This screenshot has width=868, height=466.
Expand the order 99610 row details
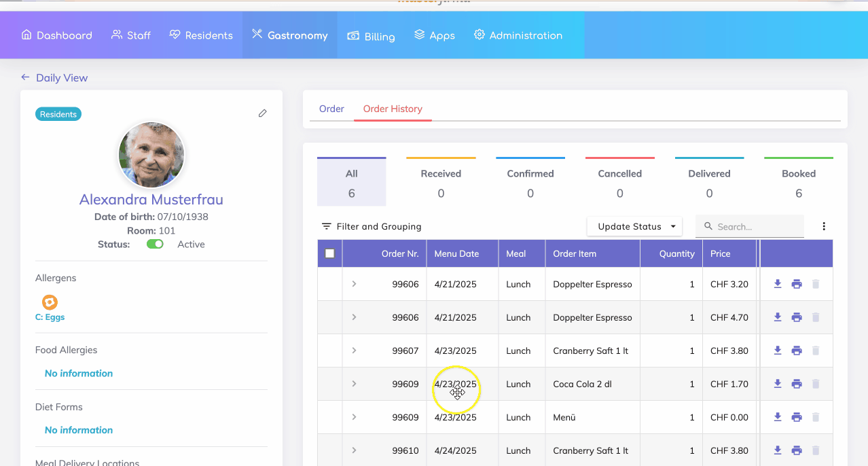point(354,450)
